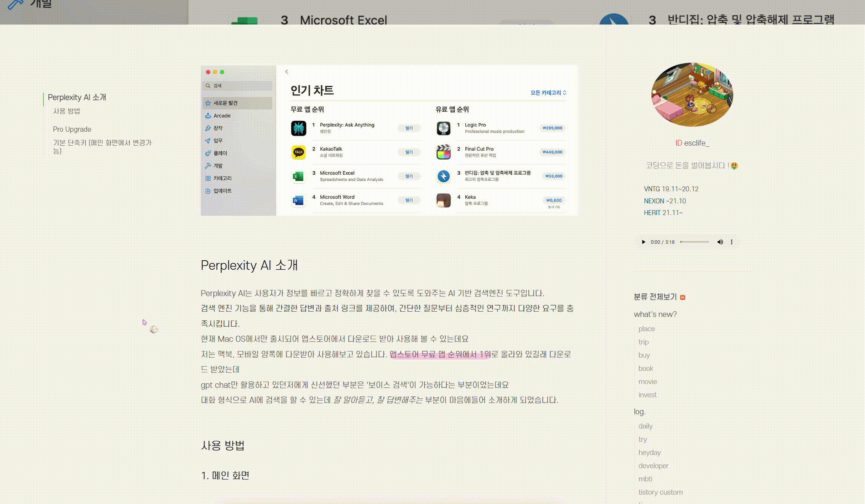
Task: Click the App Store 검색 search field
Action: click(x=238, y=86)
